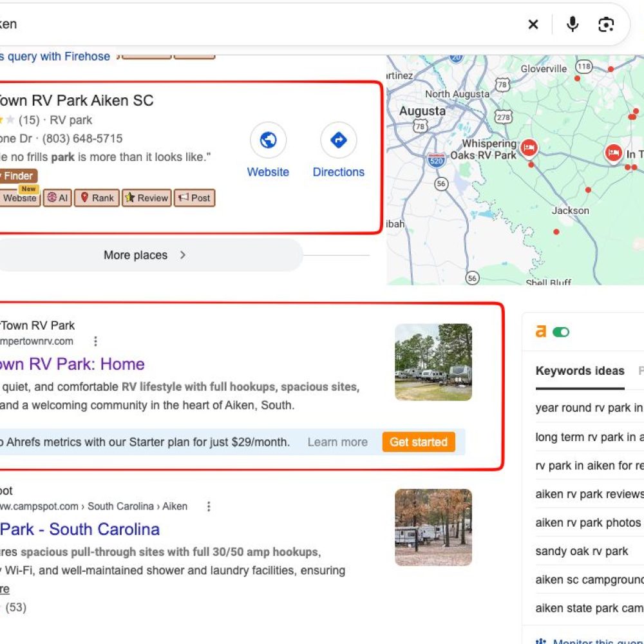Open Google Lens image search icon
This screenshot has width=644, height=644.
click(606, 24)
